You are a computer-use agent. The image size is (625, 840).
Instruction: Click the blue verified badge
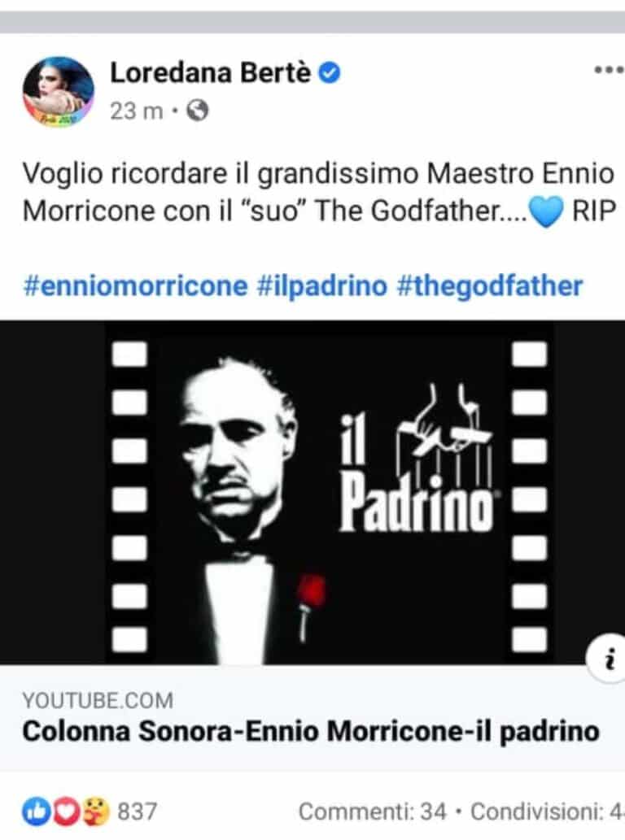pyautogui.click(x=330, y=73)
